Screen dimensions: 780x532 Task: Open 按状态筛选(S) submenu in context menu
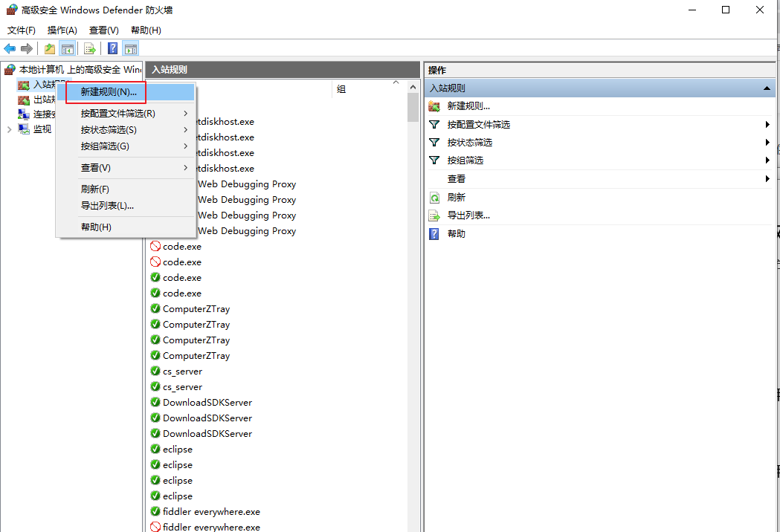[126, 130]
